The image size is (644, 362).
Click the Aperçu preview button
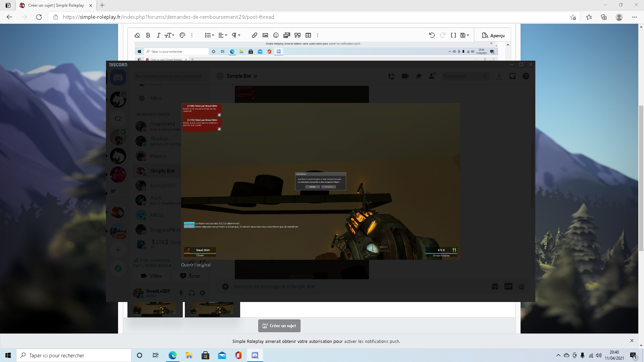(493, 36)
